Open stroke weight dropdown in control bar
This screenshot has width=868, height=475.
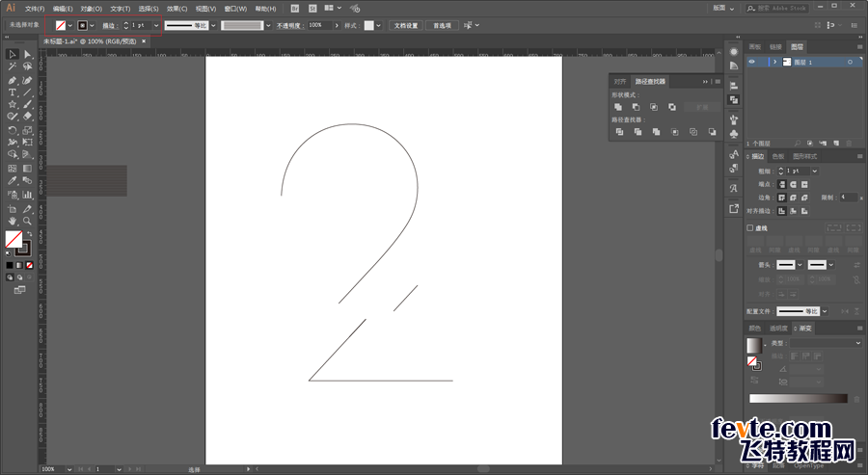pos(156,25)
